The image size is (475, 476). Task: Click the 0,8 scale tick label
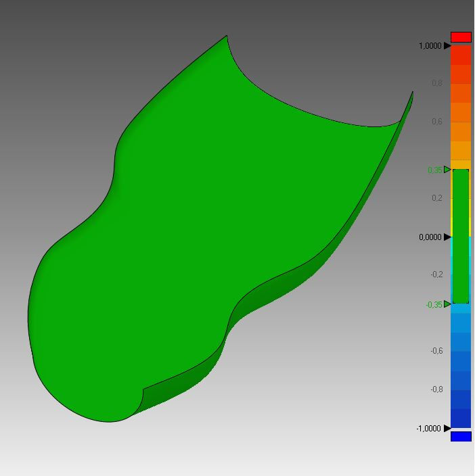tap(437, 83)
